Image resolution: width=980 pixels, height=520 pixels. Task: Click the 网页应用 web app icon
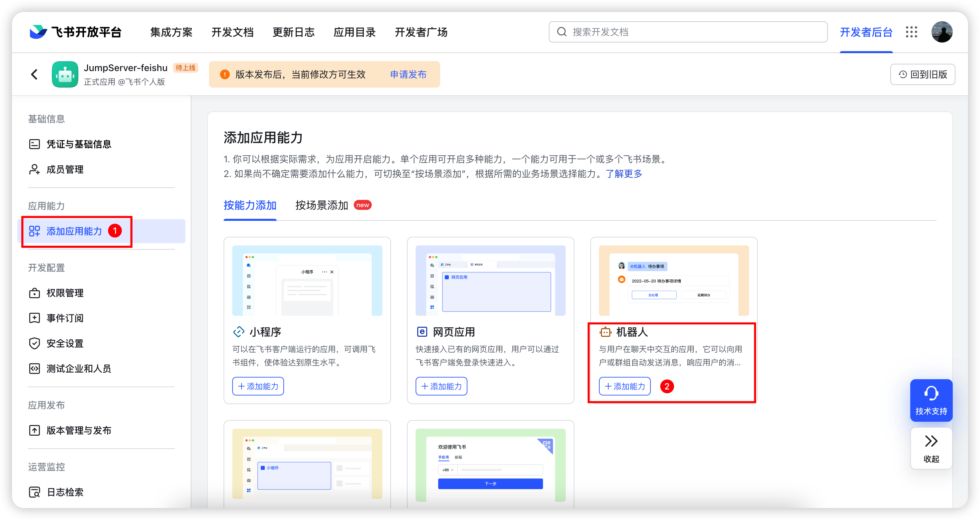pos(422,332)
